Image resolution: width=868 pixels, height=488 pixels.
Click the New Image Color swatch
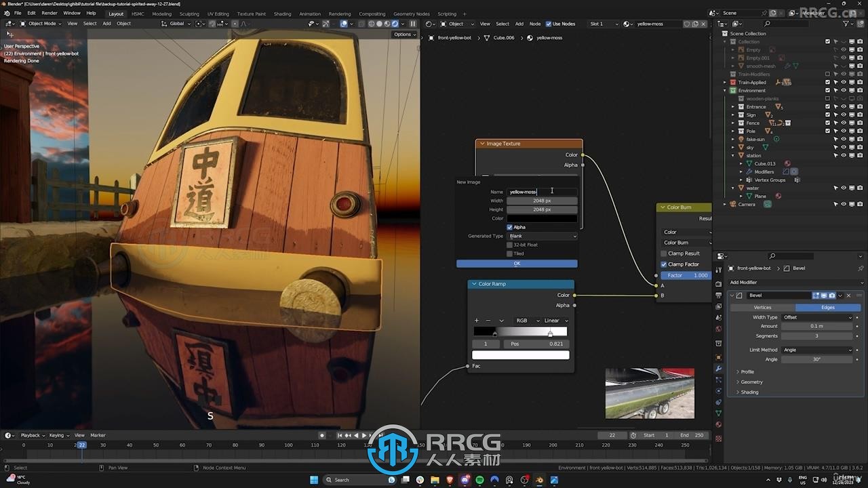[542, 218]
